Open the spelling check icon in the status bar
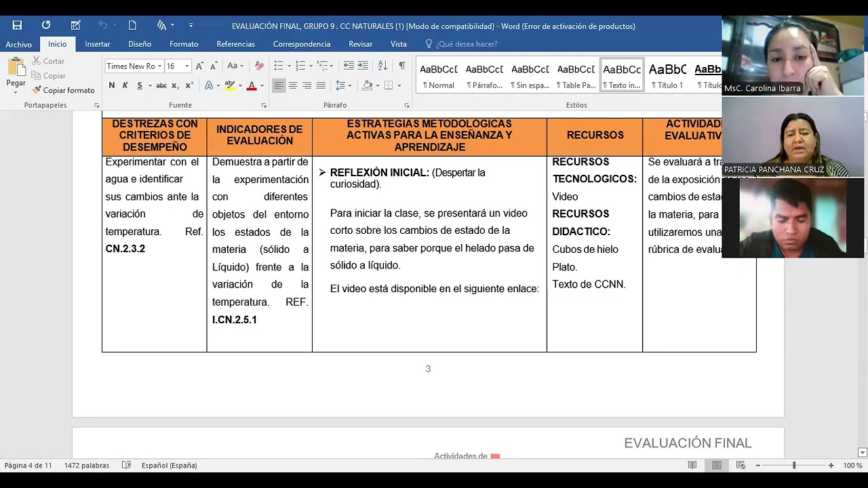868x488 pixels. [x=126, y=465]
